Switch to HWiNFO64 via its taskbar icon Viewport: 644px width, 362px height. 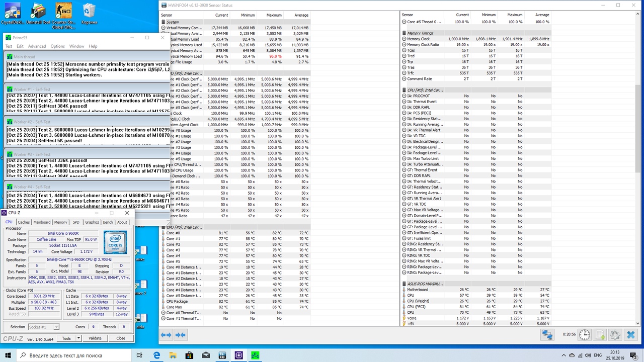[x=222, y=355]
